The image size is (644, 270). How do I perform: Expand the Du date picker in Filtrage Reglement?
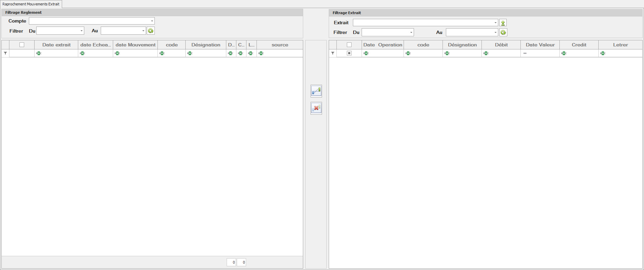click(x=81, y=31)
